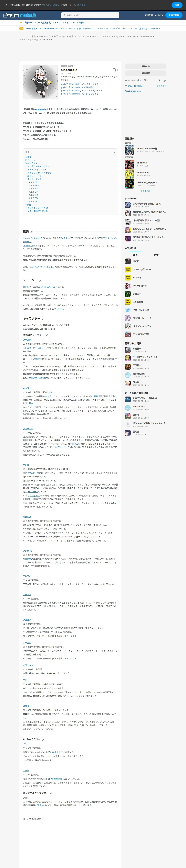Open the pixiv works count icon
This screenshot has width=186, height=868.
(145, 80)
